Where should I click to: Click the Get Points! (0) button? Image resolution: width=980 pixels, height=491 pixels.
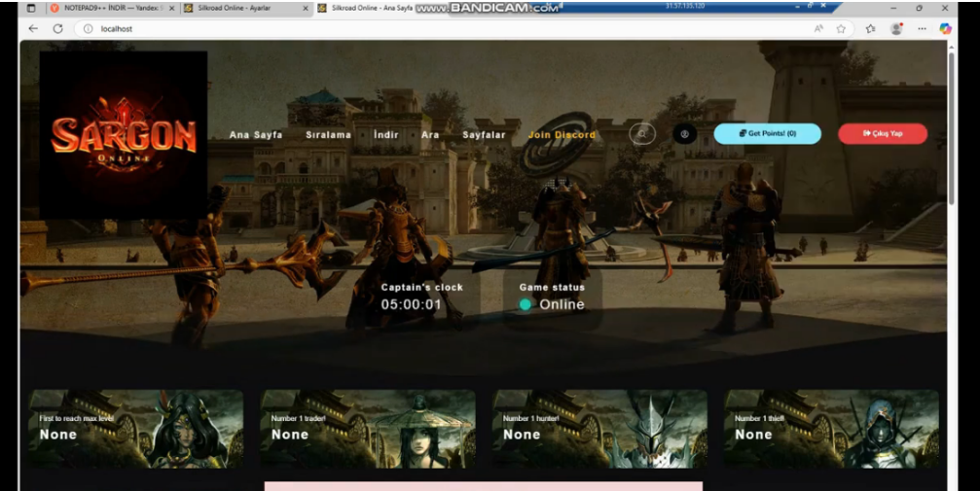pos(768,133)
